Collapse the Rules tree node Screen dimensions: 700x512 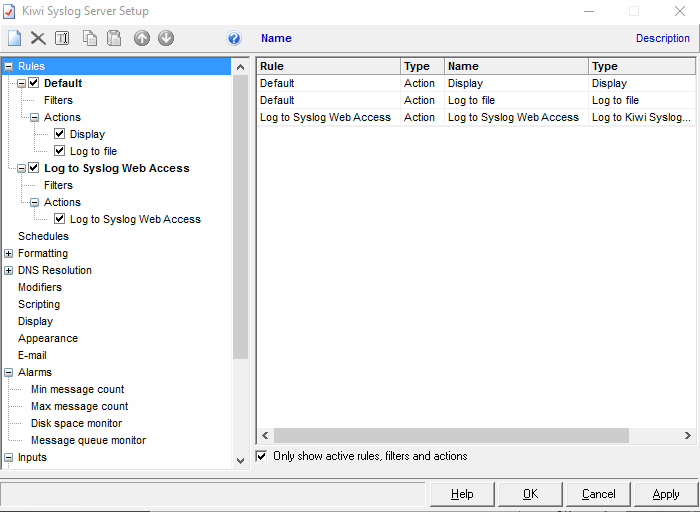[8, 67]
